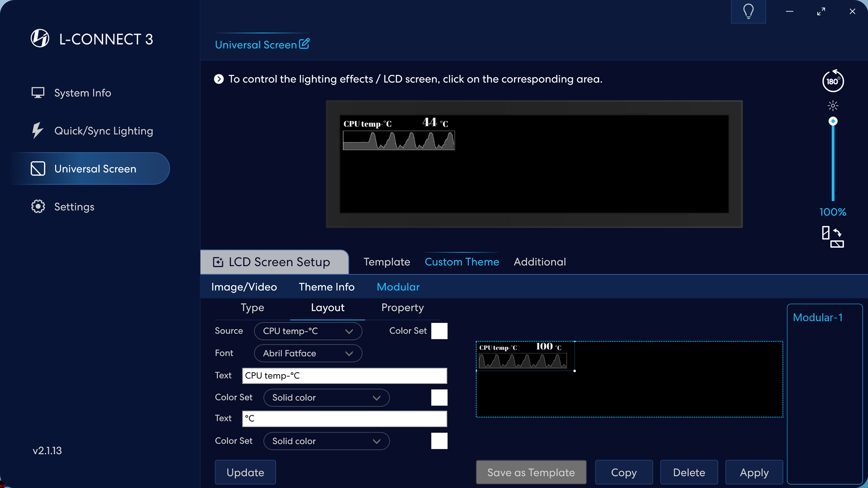Image resolution: width=868 pixels, height=488 pixels.
Task: Open the Font dropdown Abril Fatface
Action: point(308,353)
